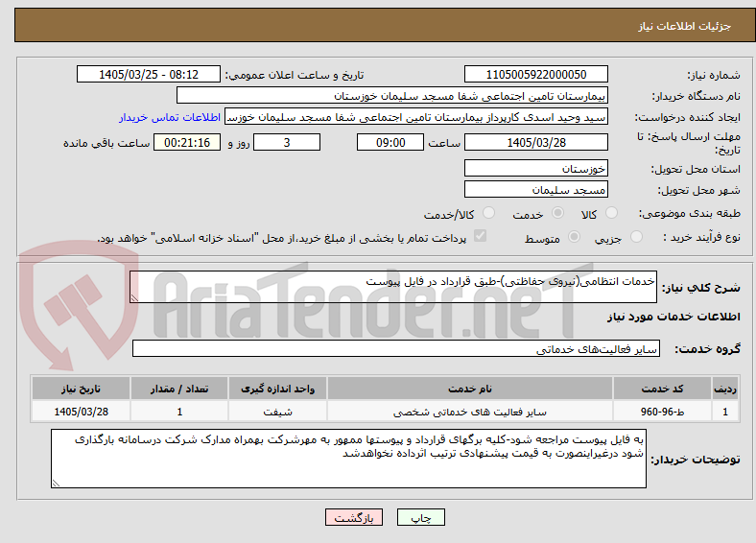Select the خدمت radio button
Screen dimensions: 756x543
557,213
